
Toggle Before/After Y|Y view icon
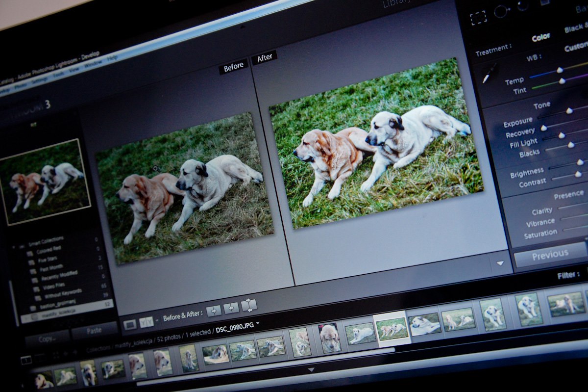click(146, 322)
